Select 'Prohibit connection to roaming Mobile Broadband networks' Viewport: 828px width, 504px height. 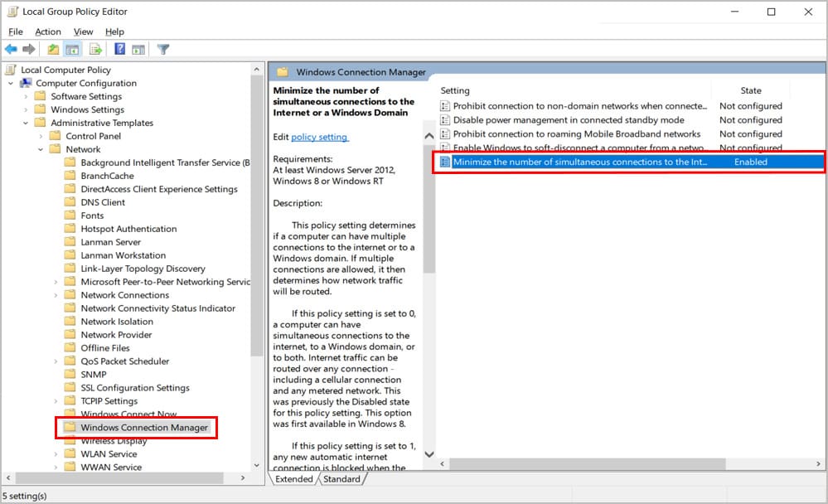[x=577, y=134]
